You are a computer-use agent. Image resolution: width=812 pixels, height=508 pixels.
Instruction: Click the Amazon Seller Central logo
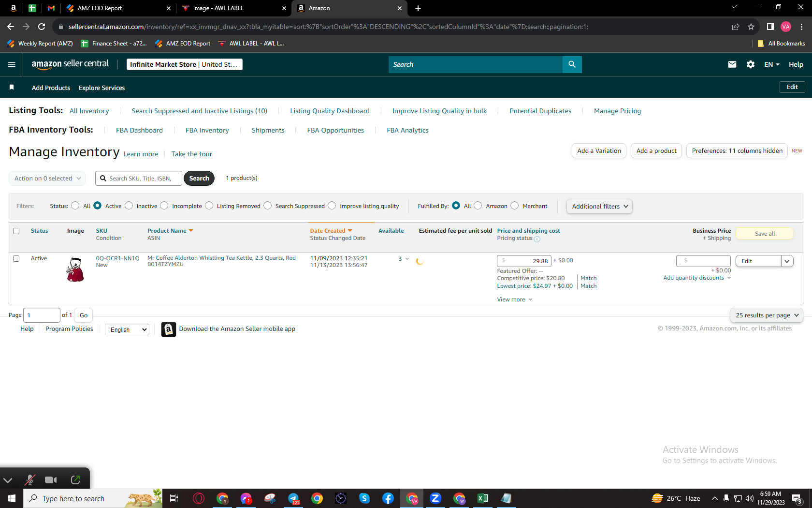coord(70,64)
